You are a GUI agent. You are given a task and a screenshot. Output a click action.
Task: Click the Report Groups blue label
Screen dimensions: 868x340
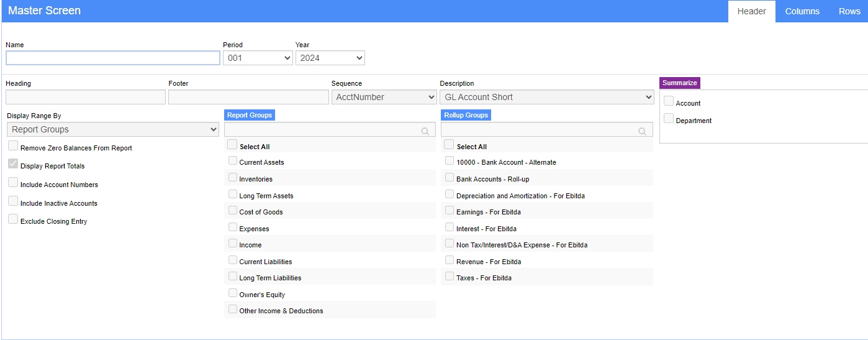point(249,115)
